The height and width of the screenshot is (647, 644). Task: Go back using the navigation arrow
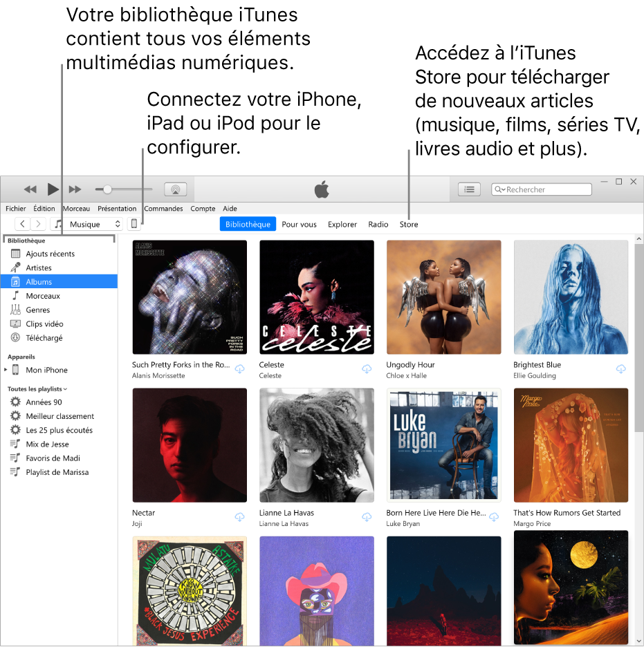(x=22, y=223)
